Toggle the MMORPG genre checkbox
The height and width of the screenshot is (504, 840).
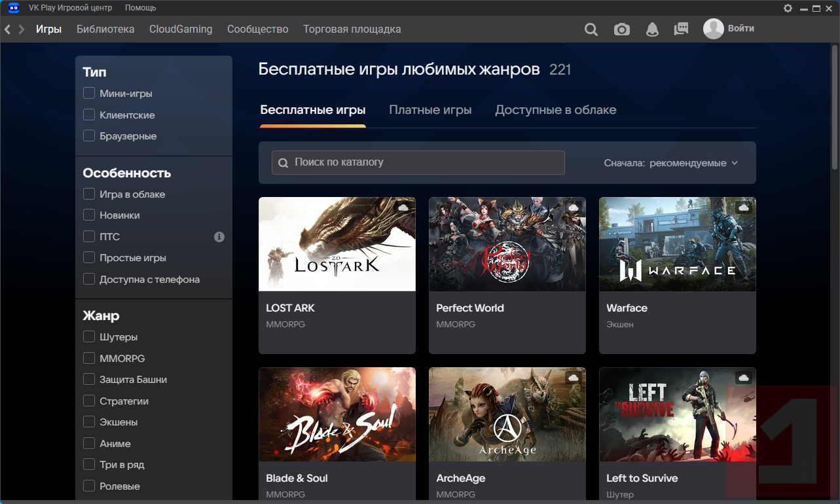coord(89,359)
